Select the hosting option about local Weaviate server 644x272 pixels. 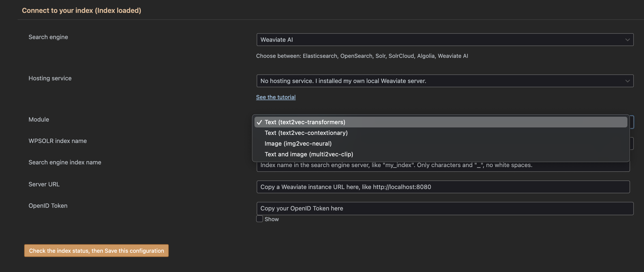point(343,81)
